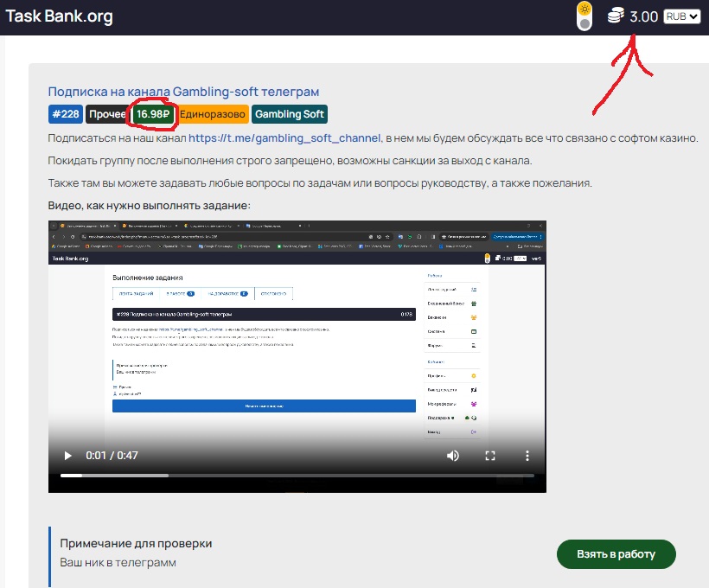709x588 pixels.
Task: Click the Примечание для проверки heading
Action: (136, 543)
